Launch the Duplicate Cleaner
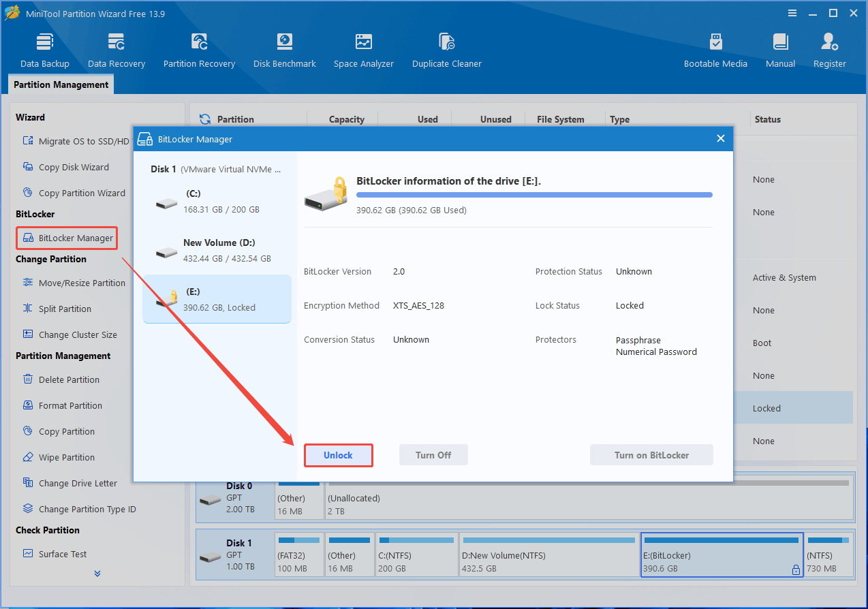This screenshot has width=868, height=609. pos(447,50)
